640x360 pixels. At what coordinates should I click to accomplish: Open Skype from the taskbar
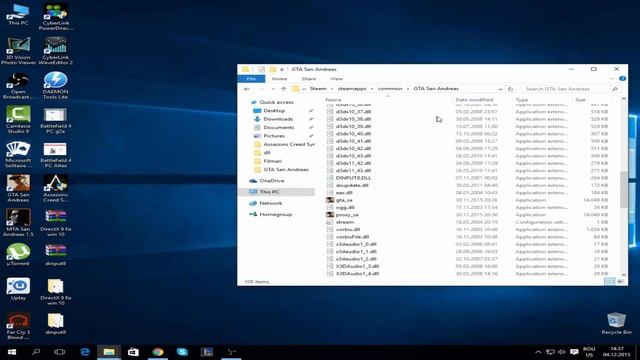182,352
